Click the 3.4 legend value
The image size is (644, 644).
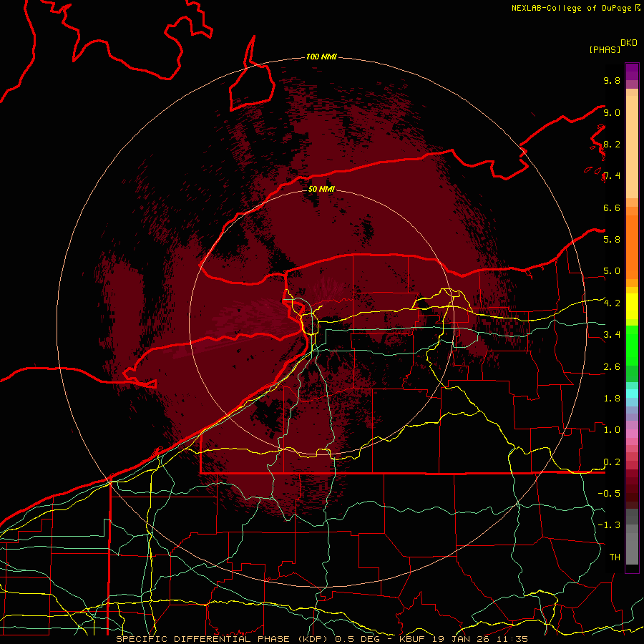pos(612,335)
